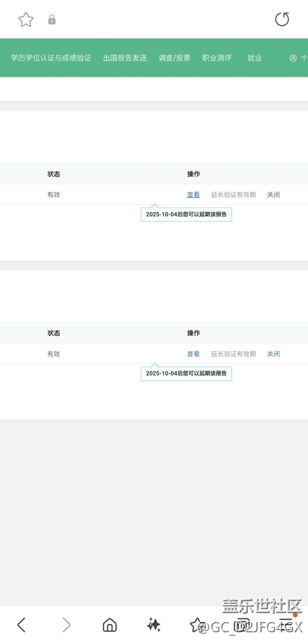Screen dimensions: 308x644
Task: Select 出国报告发送 in the navigation bar
Action: 125,58
